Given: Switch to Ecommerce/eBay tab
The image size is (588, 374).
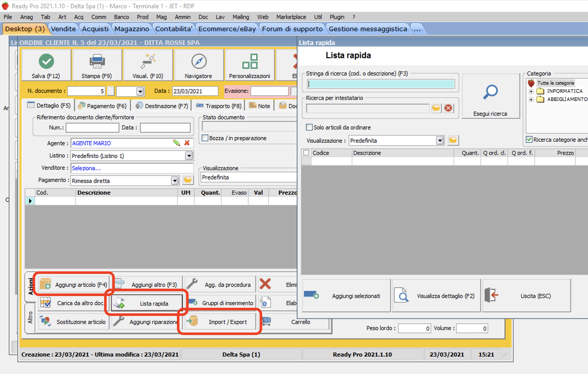Looking at the screenshot, I should pos(227,29).
